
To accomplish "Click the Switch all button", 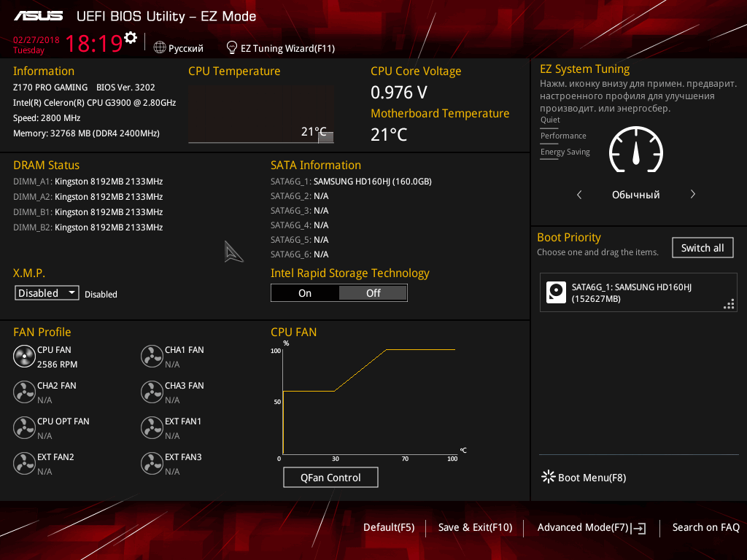I will [x=703, y=248].
